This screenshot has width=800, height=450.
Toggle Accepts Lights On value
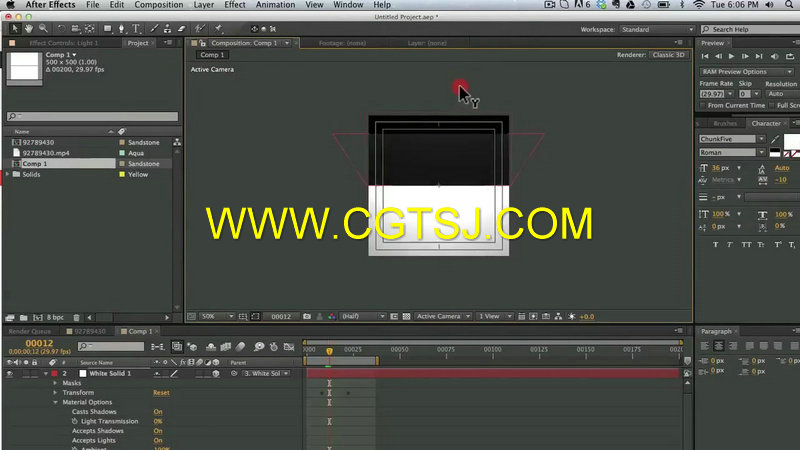point(158,440)
